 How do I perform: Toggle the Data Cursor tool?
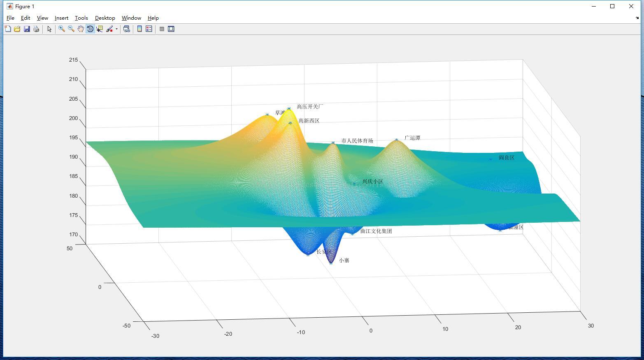click(x=100, y=29)
